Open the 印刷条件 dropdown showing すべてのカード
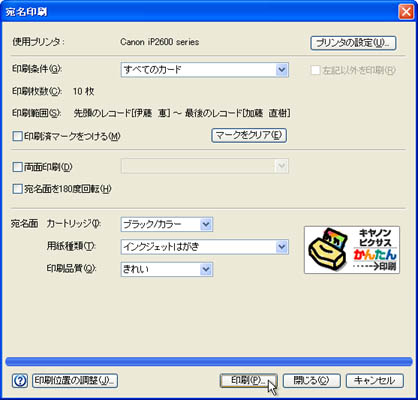 (x=204, y=70)
